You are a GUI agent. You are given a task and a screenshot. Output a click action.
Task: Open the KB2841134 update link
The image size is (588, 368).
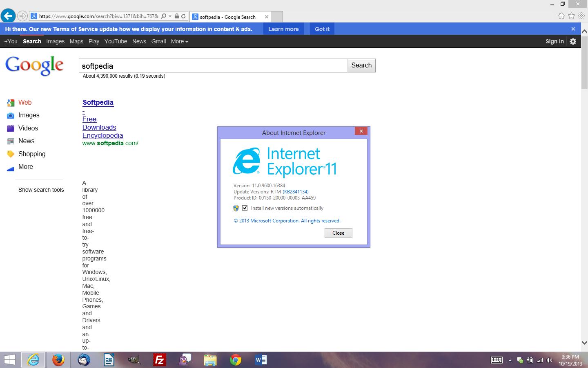click(296, 192)
